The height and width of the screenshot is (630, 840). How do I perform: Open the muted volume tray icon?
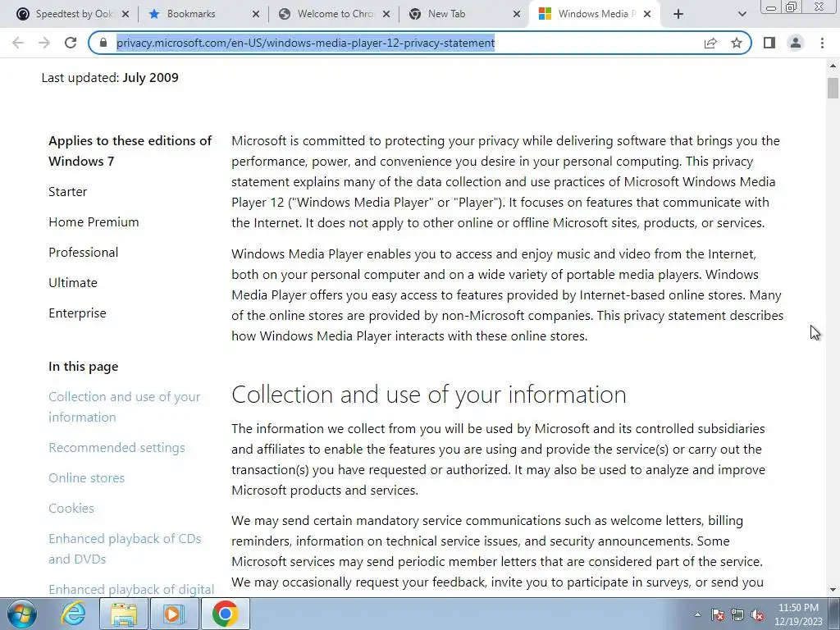pos(757,614)
